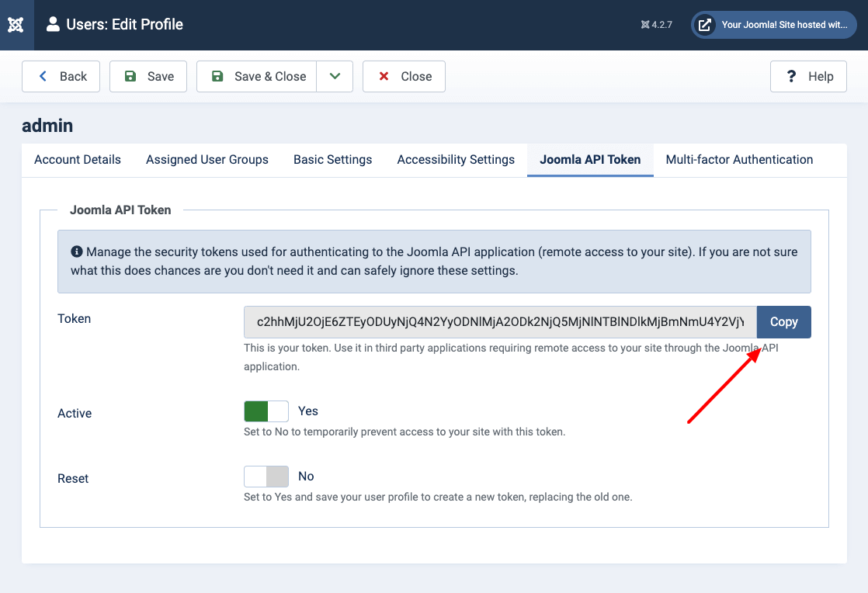Click the info icon in the notice box
This screenshot has height=593, width=868.
(76, 251)
